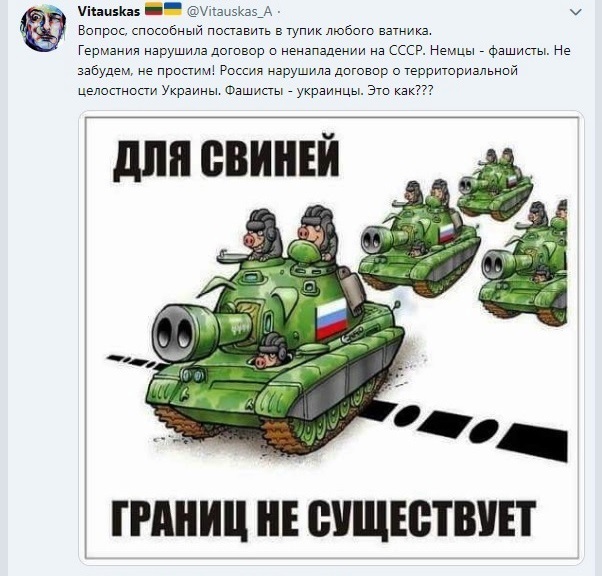Click the right pig atop the front tank's turret

click(x=317, y=232)
